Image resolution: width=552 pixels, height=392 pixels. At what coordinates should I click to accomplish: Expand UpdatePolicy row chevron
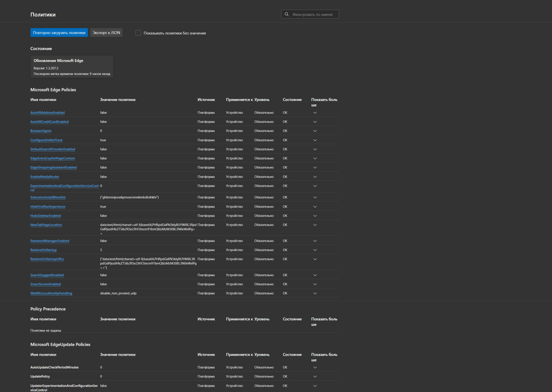click(x=315, y=377)
